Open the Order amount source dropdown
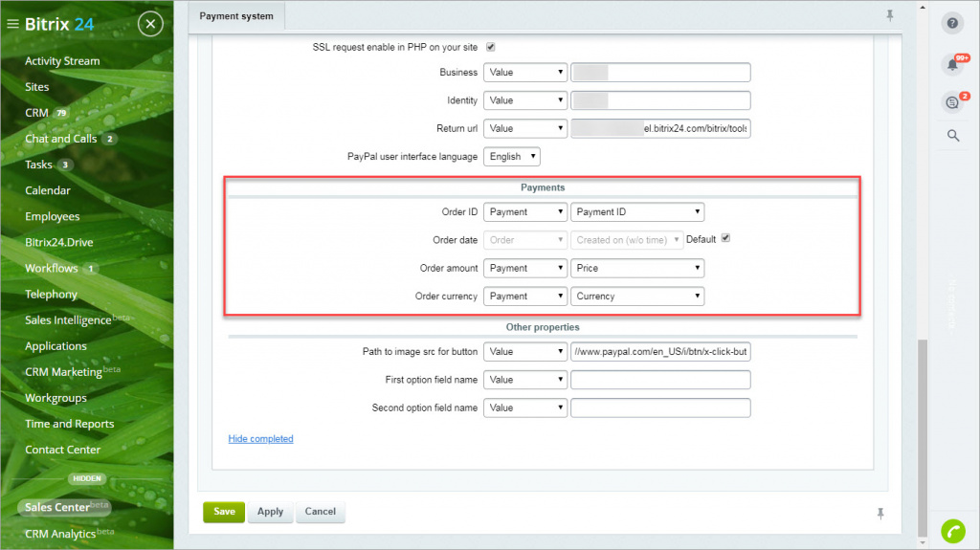Viewport: 980px width, 550px height. pos(525,268)
